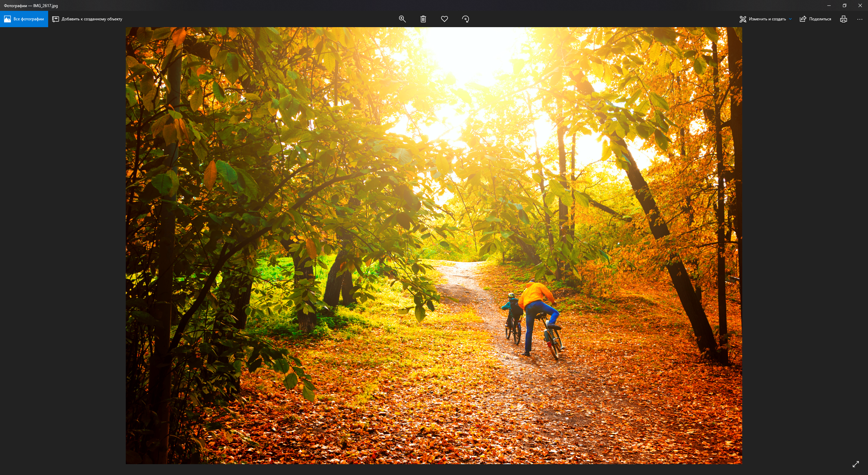Click Добавить к созданному объекту
This screenshot has height=475, width=868.
[92, 19]
